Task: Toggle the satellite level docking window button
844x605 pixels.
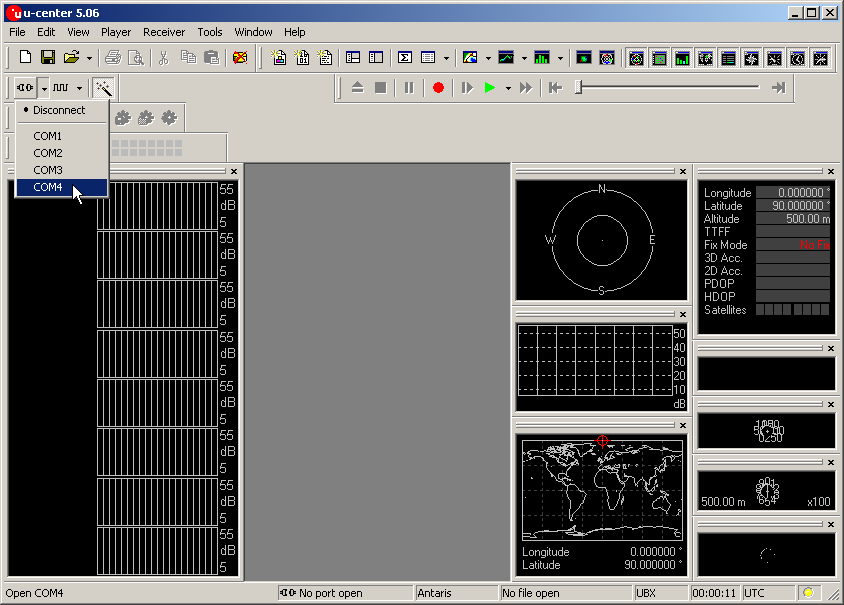Action: [684, 58]
